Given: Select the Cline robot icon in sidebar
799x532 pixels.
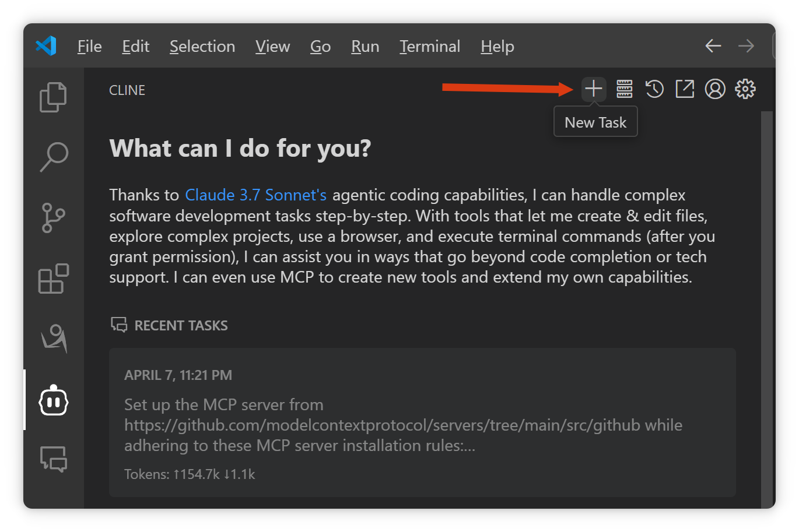Looking at the screenshot, I should pyautogui.click(x=54, y=400).
